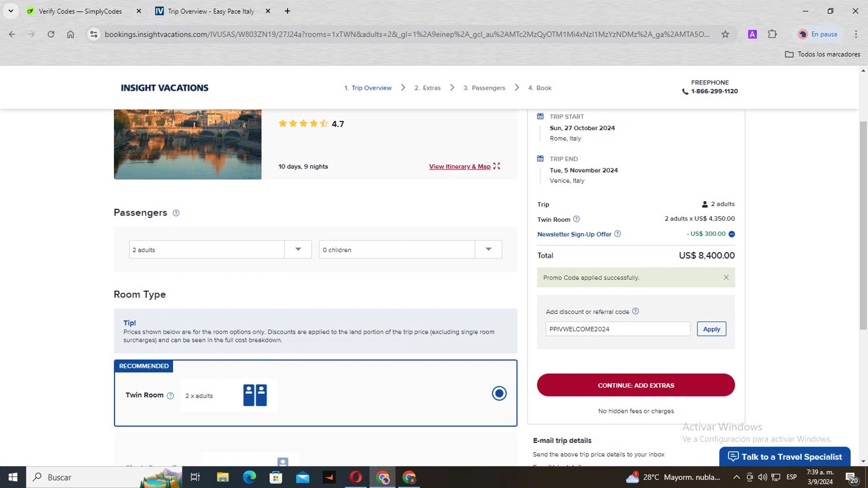Open Talk to a Travel Specialist chat

(785, 457)
